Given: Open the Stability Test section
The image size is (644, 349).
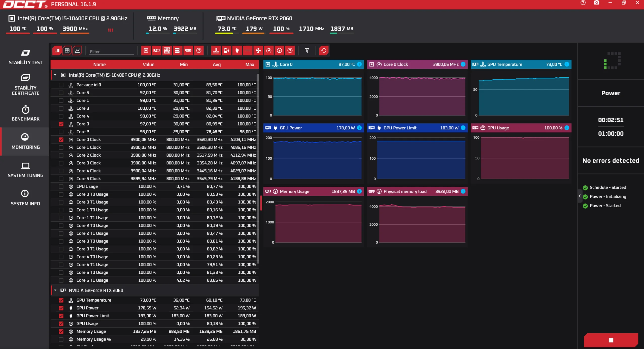Looking at the screenshot, I should pyautogui.click(x=25, y=57).
